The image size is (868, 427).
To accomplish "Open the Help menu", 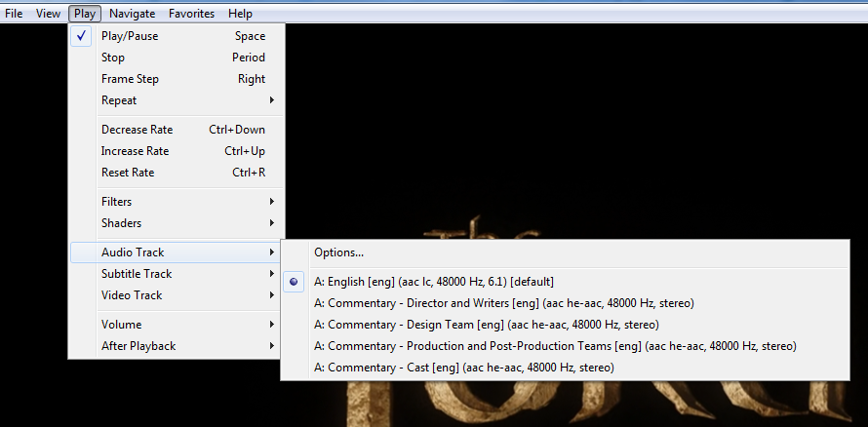I will 240,14.
